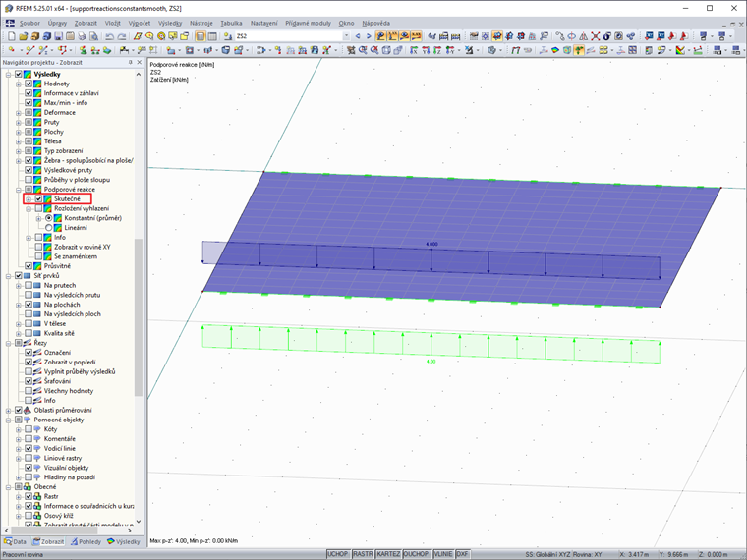Click the Undo arrow icon
The image size is (747, 560).
tap(109, 36)
